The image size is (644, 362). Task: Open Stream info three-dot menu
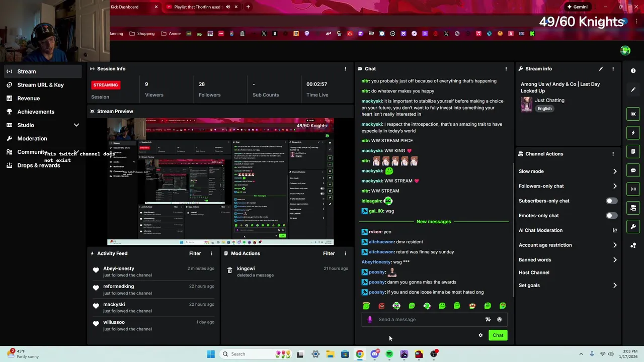[x=613, y=69]
